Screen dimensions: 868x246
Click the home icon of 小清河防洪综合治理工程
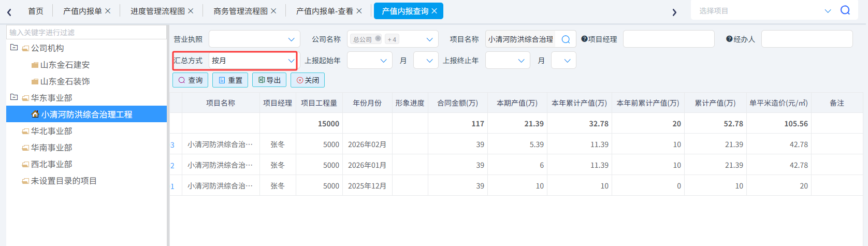tap(35, 114)
